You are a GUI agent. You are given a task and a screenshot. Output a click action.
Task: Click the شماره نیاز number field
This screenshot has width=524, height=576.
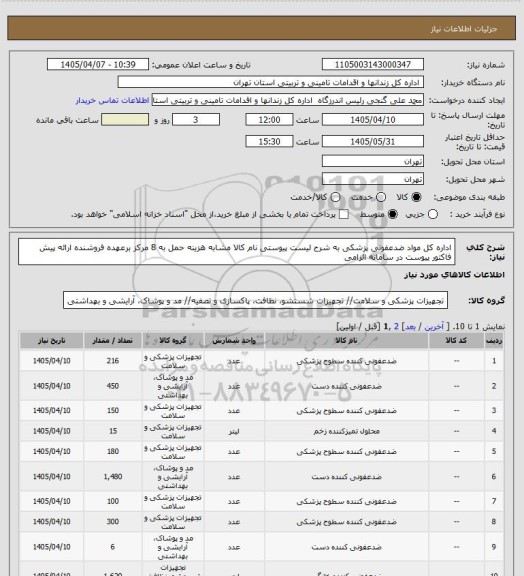pos(373,64)
